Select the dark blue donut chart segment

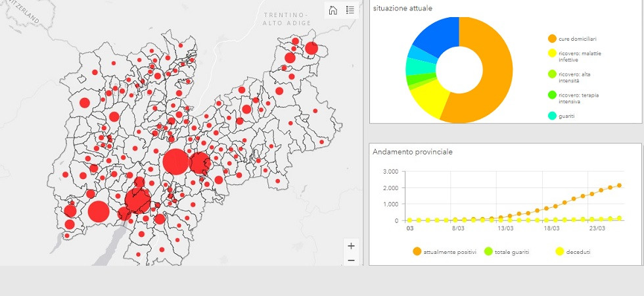point(440,36)
